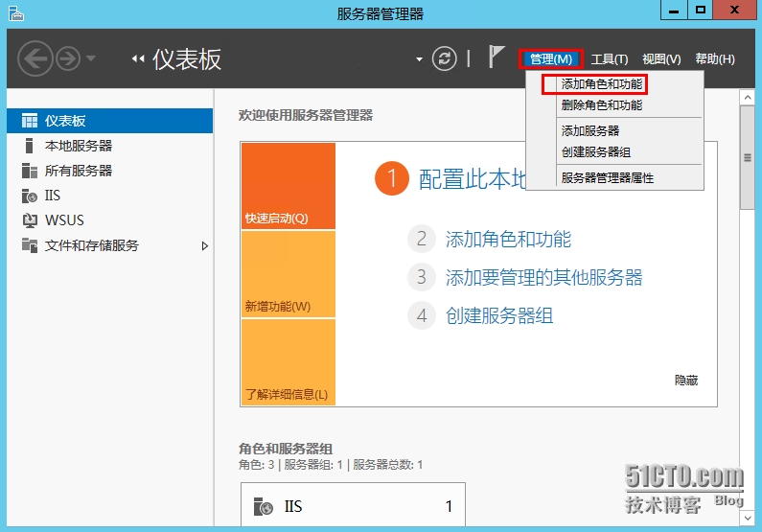
Task: Select 仪表板 in the sidebar
Action: click(x=110, y=121)
